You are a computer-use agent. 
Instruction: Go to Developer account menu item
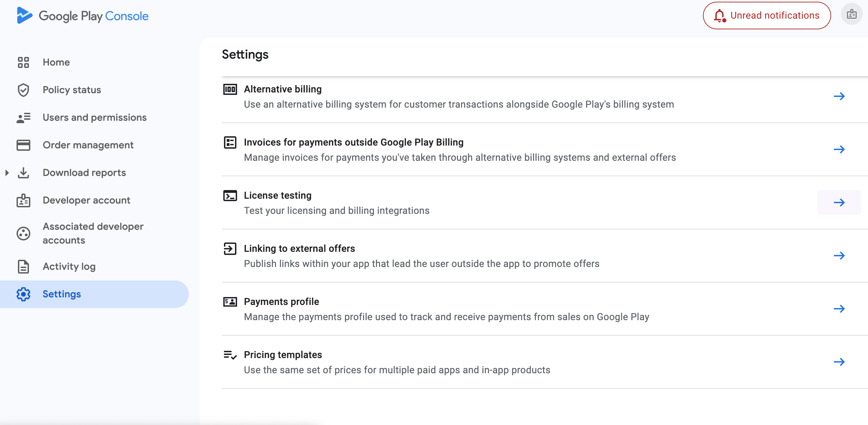click(x=86, y=200)
